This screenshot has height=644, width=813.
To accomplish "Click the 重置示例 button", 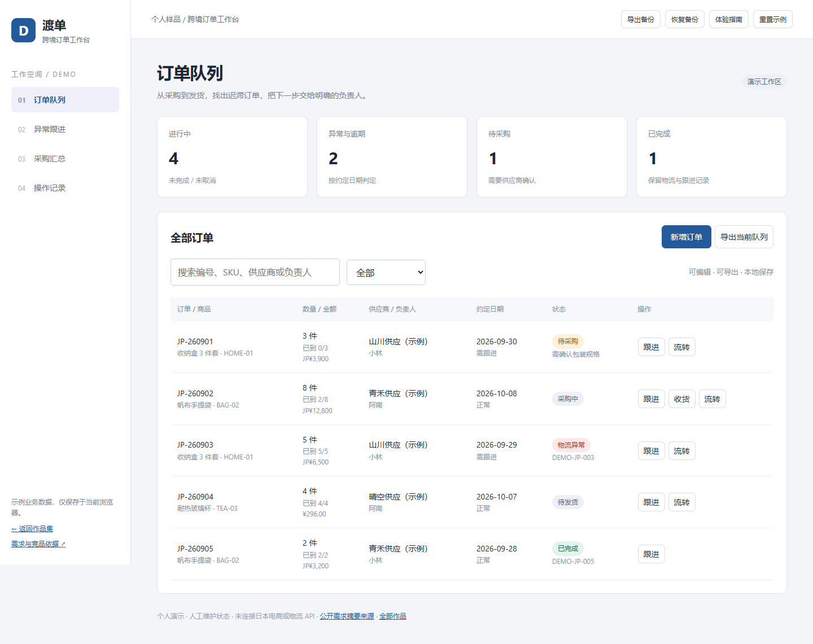I will click(773, 19).
